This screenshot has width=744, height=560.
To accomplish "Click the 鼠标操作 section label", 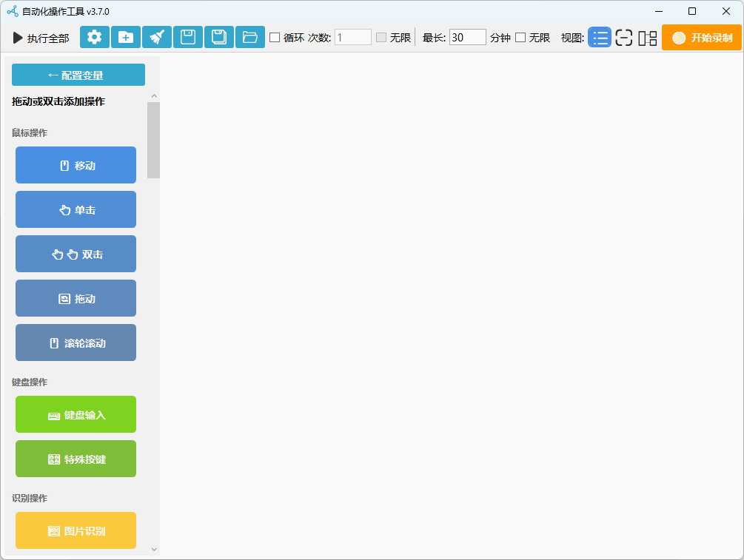I will (30, 132).
